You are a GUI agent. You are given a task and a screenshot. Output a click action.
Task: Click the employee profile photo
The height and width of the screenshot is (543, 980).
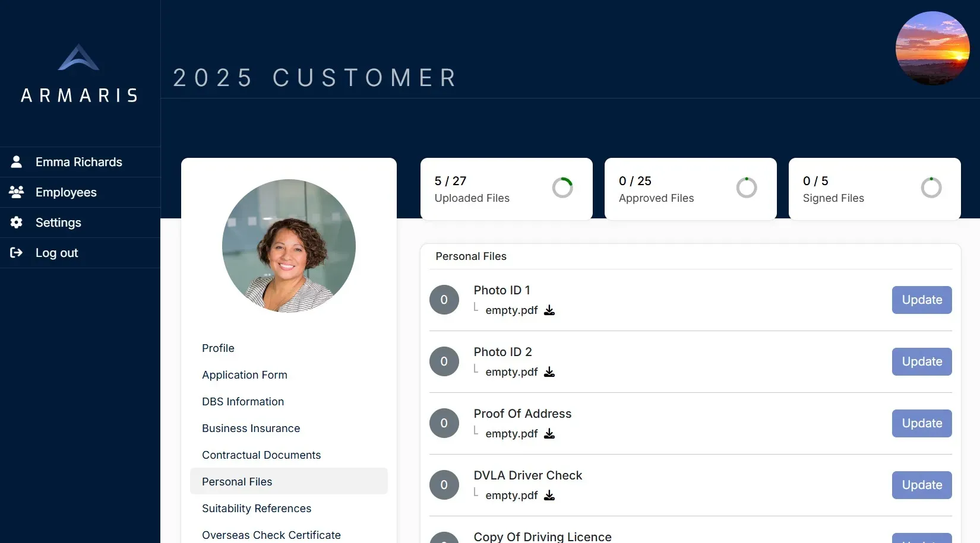coord(289,246)
